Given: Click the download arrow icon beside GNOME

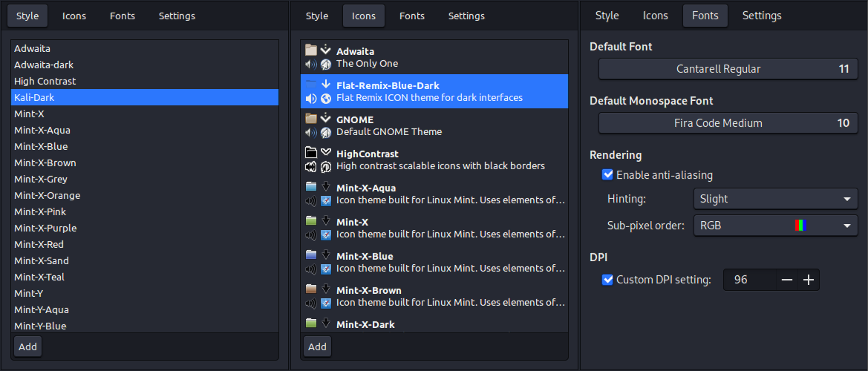Looking at the screenshot, I should coord(325,119).
